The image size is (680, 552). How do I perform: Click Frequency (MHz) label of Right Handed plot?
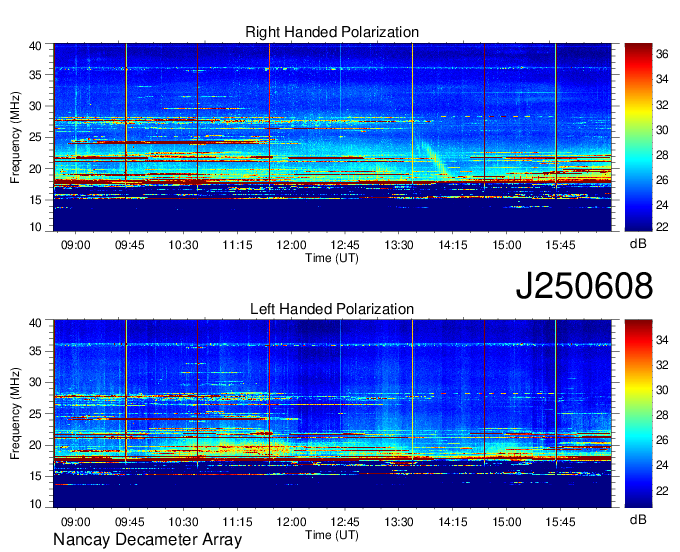(15, 137)
